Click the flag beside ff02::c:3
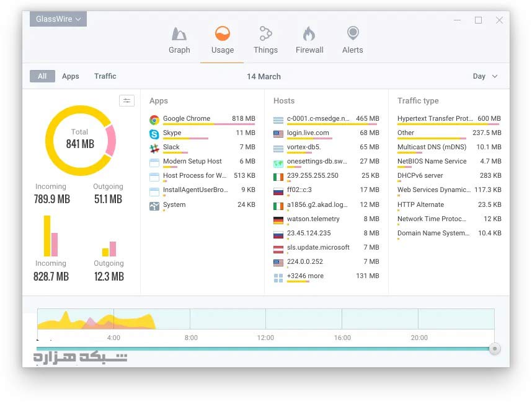The width and height of the screenshot is (532, 402). tap(278, 191)
